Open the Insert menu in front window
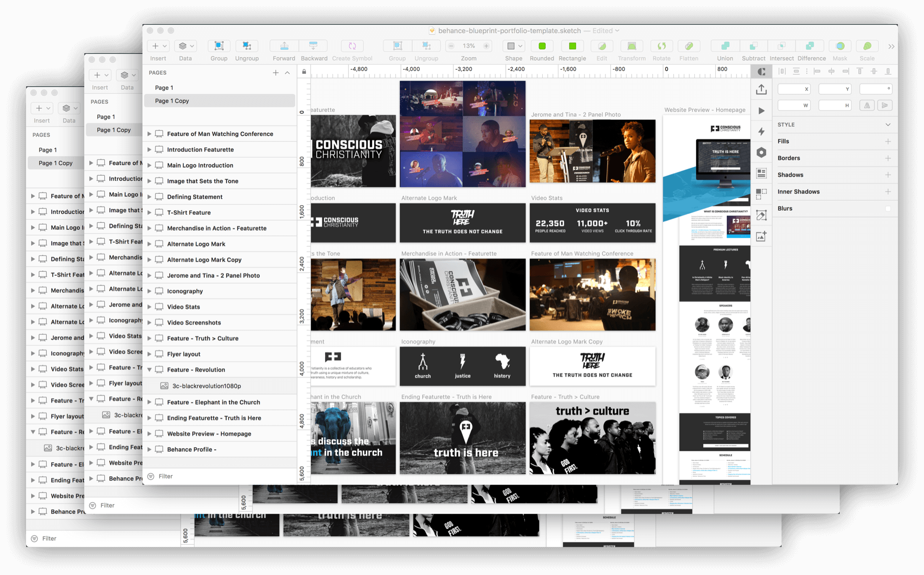This screenshot has width=924, height=575. click(x=158, y=46)
